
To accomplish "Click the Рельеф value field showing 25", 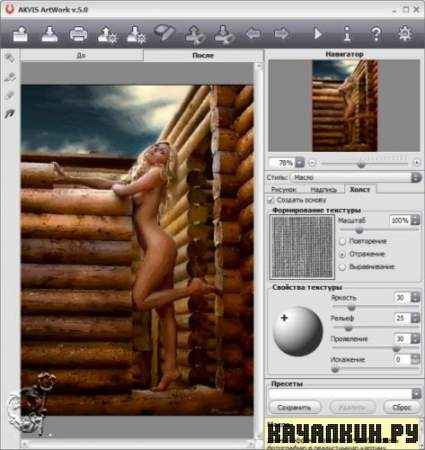I will pos(402,318).
